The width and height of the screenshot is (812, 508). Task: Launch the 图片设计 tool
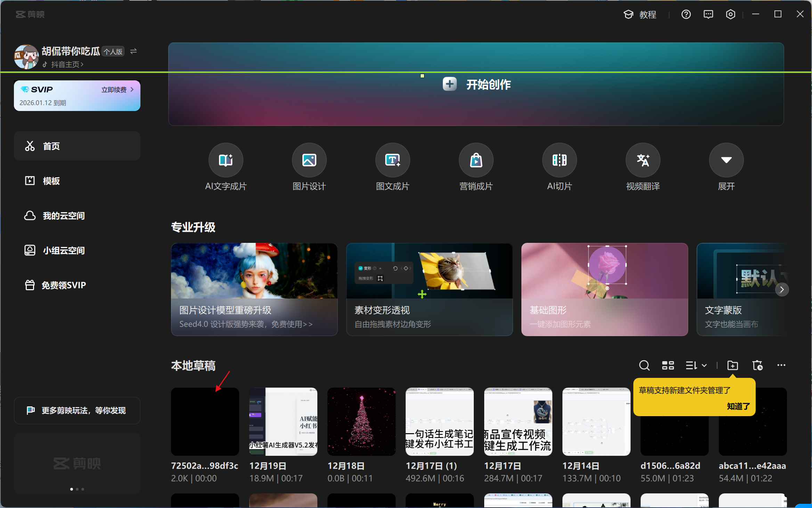pos(309,160)
